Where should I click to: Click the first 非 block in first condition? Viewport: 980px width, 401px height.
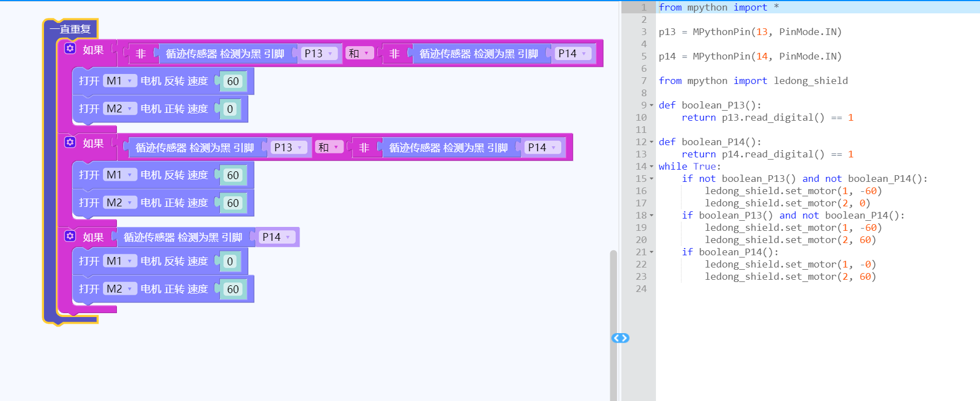coord(141,53)
